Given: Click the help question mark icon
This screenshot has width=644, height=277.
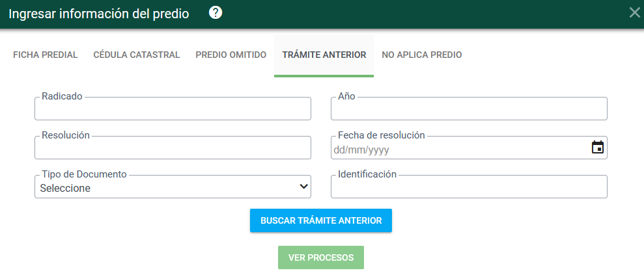Looking at the screenshot, I should tap(216, 13).
